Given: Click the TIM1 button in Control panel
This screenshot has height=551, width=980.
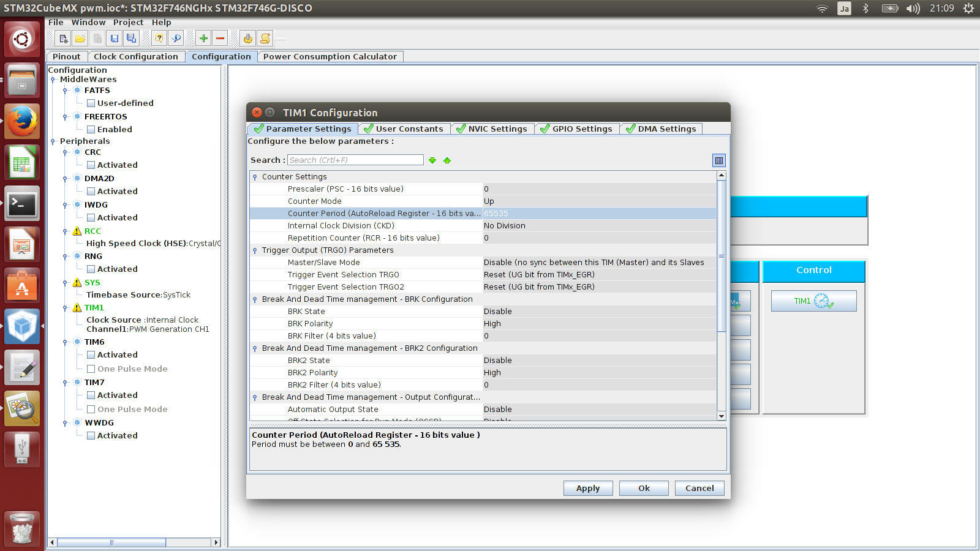Looking at the screenshot, I should (x=813, y=301).
